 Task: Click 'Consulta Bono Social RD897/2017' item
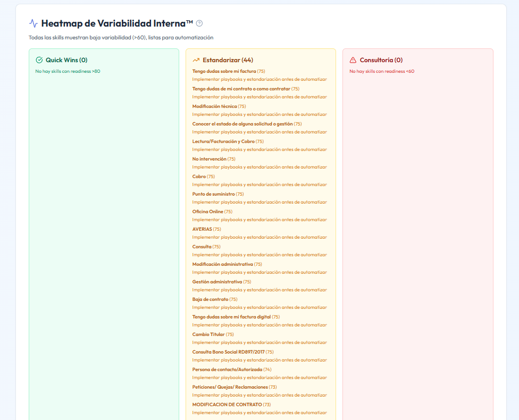click(228, 352)
